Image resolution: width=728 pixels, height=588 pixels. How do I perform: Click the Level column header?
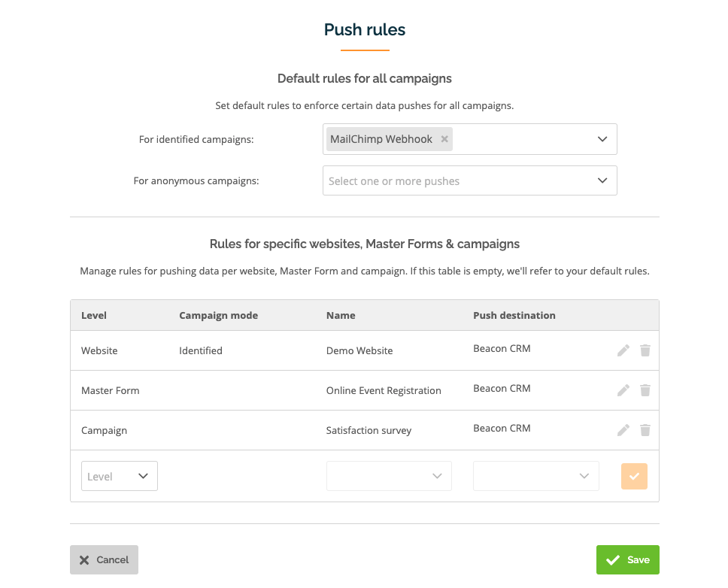click(x=94, y=316)
